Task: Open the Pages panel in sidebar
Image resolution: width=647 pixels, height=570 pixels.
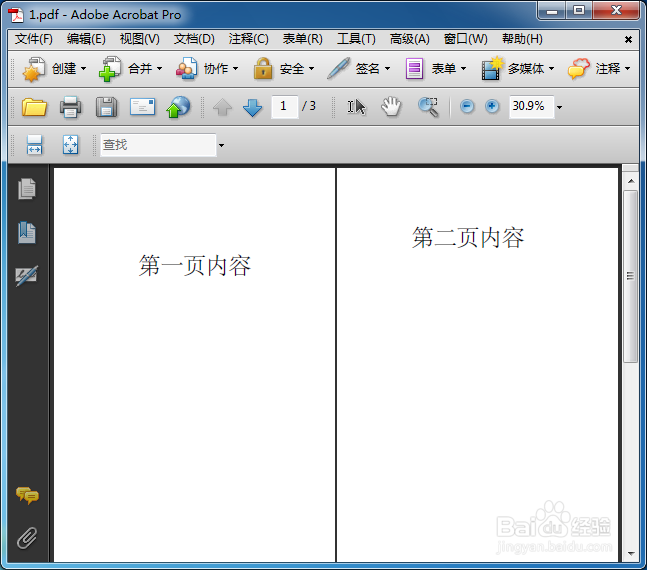Action: point(27,189)
